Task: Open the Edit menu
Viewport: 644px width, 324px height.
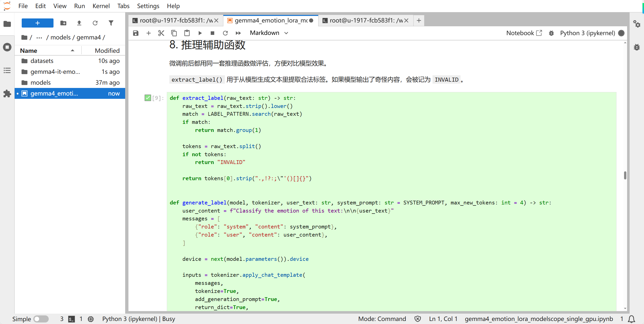Action: pyautogui.click(x=40, y=6)
